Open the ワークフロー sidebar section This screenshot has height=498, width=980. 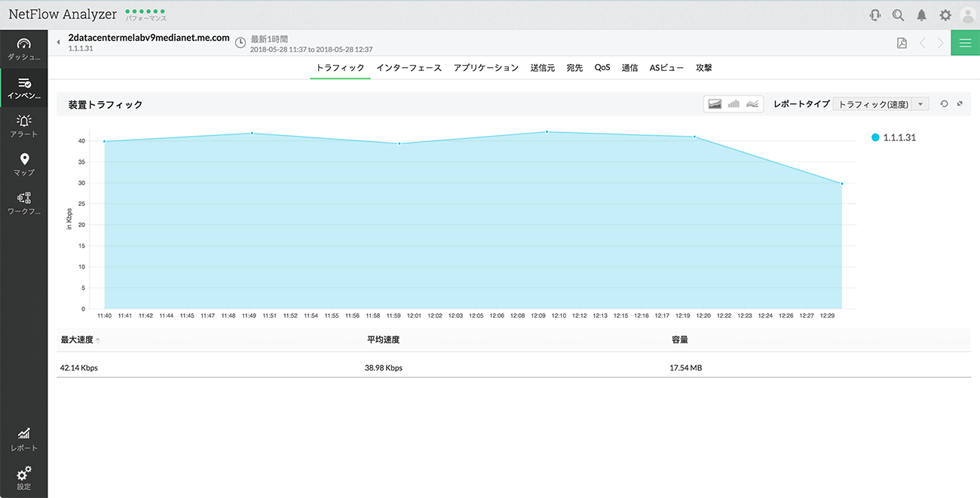[23, 202]
